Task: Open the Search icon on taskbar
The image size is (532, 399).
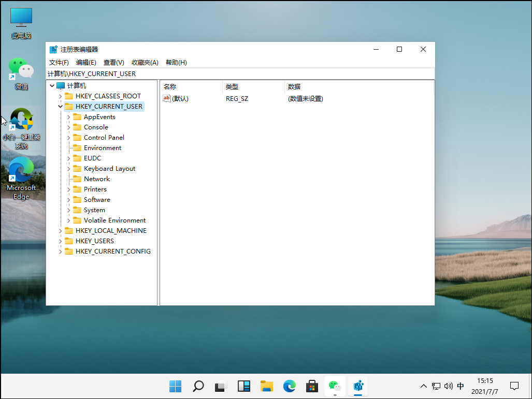Action: (198, 386)
